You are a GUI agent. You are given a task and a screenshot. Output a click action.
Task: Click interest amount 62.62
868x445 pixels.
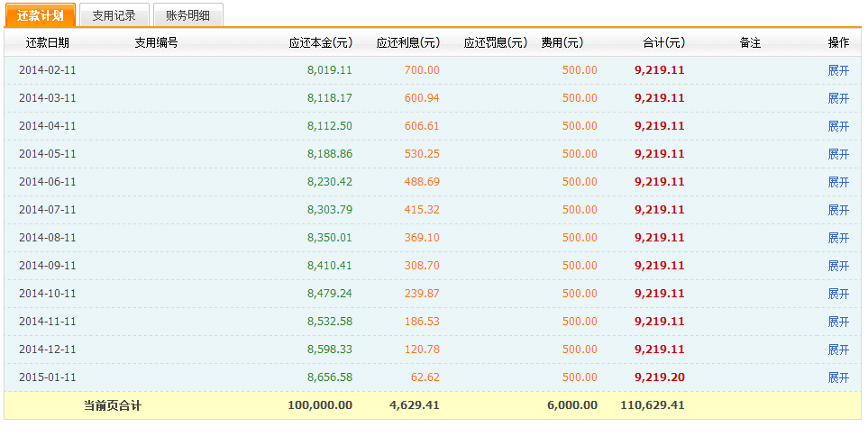pyautogui.click(x=425, y=377)
